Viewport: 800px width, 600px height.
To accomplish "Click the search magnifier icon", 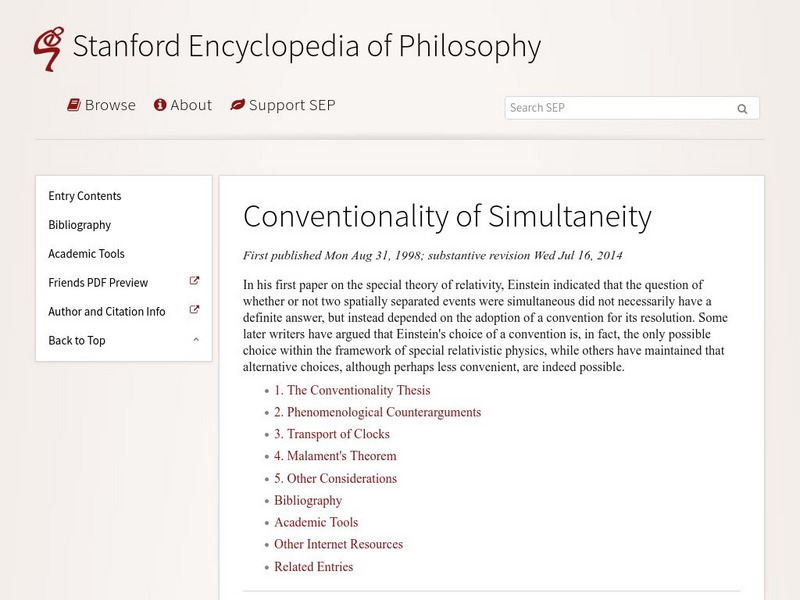I will coord(742,109).
